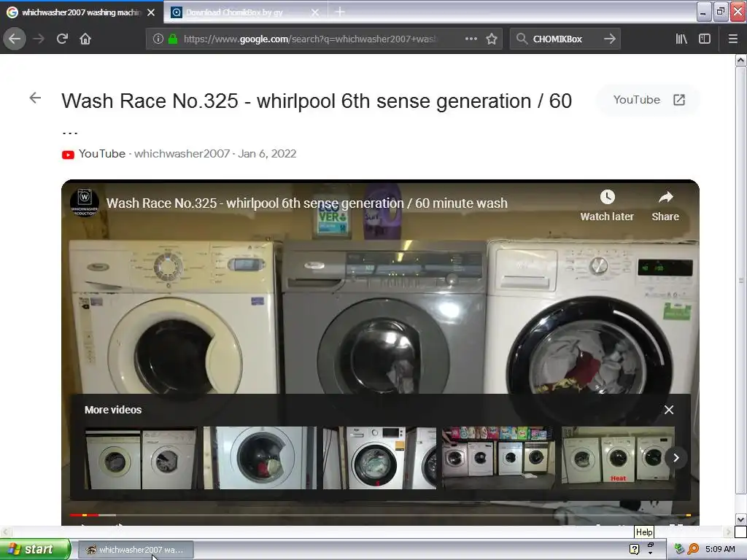Viewport: 747px width, 560px height.
Task: Click the Wash Race No.325 heading
Action: point(317,101)
